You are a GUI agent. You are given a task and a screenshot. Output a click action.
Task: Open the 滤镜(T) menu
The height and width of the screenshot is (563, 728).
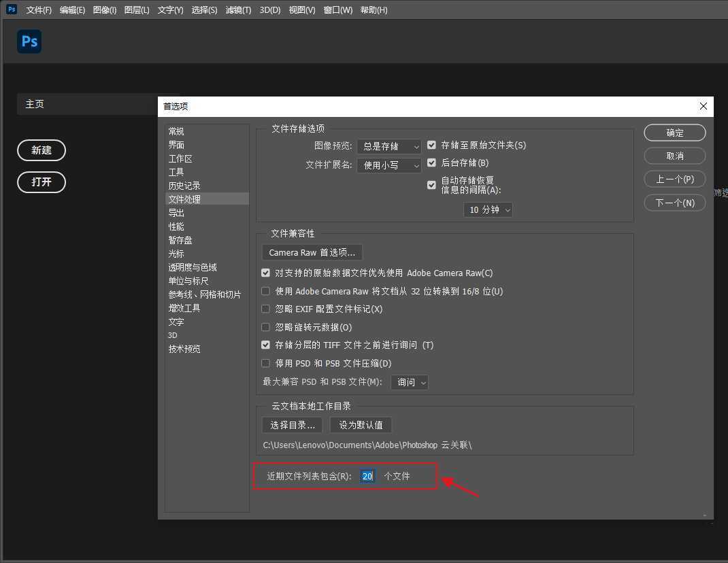click(x=238, y=10)
